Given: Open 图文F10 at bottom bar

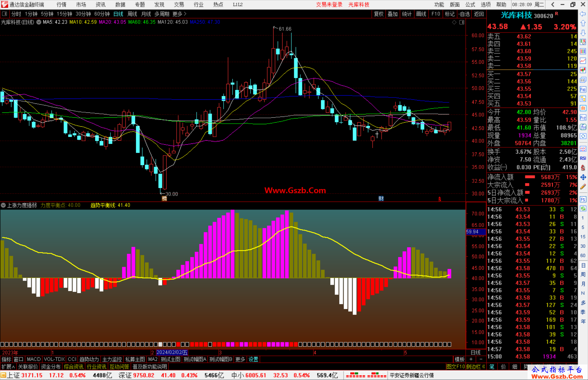Looking at the screenshot, I should point(455,367).
